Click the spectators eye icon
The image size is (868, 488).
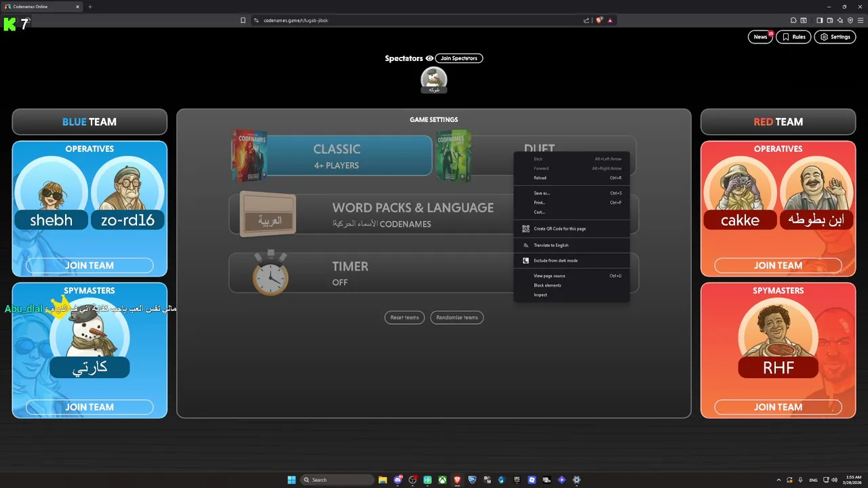429,58
